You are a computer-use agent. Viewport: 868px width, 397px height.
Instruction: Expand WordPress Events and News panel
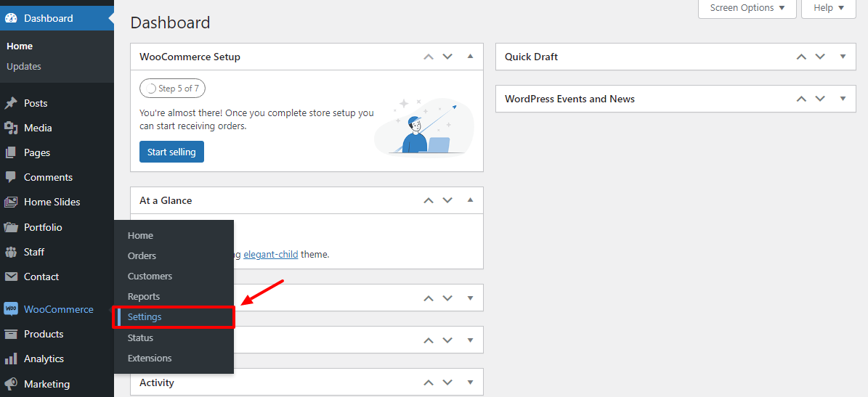[x=843, y=99]
